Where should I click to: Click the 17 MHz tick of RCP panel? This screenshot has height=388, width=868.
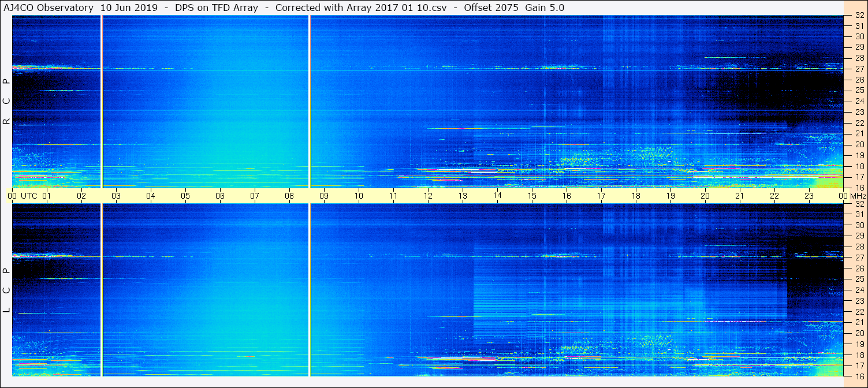859,176
